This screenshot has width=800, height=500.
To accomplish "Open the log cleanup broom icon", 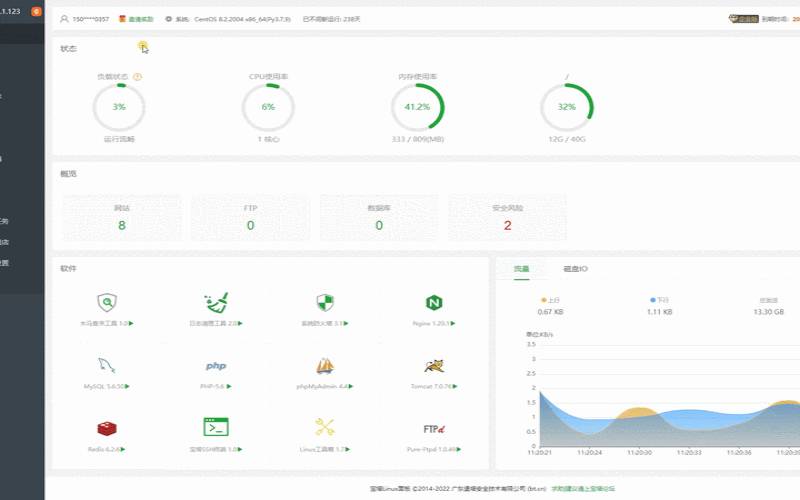I will 216,303.
